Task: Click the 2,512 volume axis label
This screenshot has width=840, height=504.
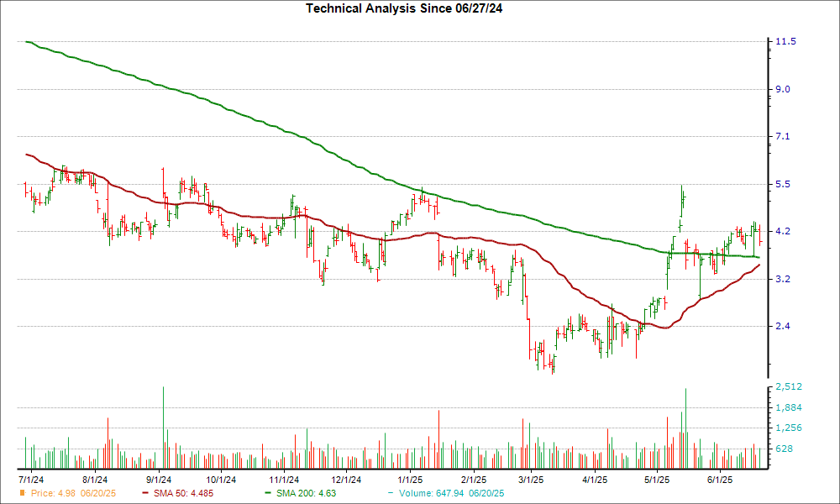Action: point(789,386)
